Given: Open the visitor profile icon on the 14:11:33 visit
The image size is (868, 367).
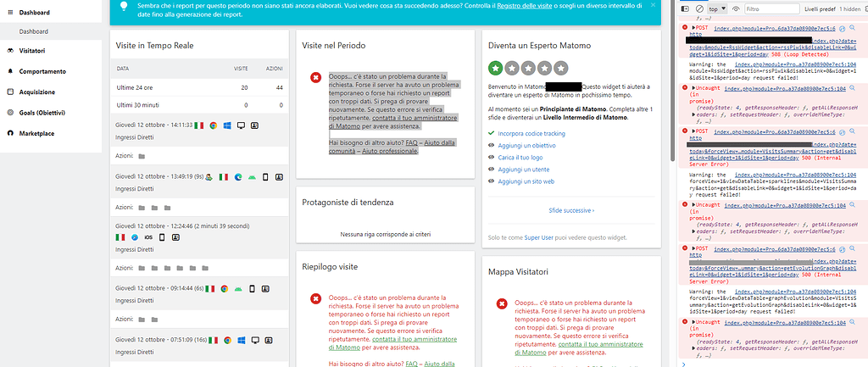Looking at the screenshot, I should (254, 125).
